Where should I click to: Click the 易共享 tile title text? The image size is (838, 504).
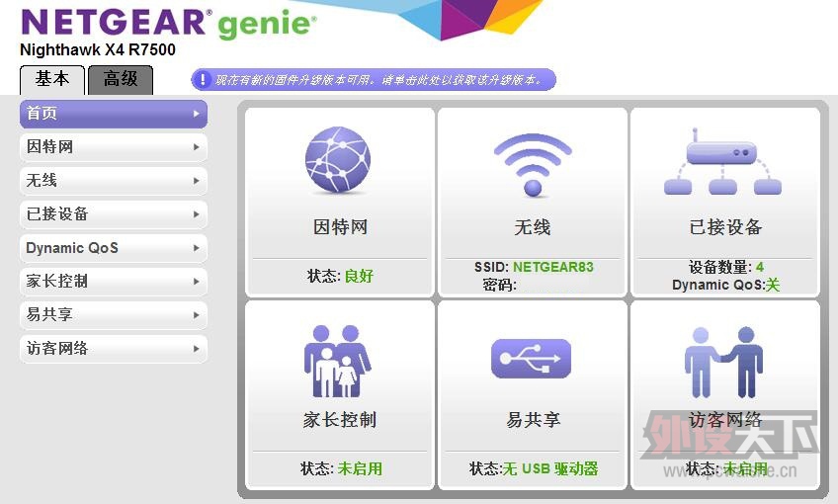click(533, 420)
